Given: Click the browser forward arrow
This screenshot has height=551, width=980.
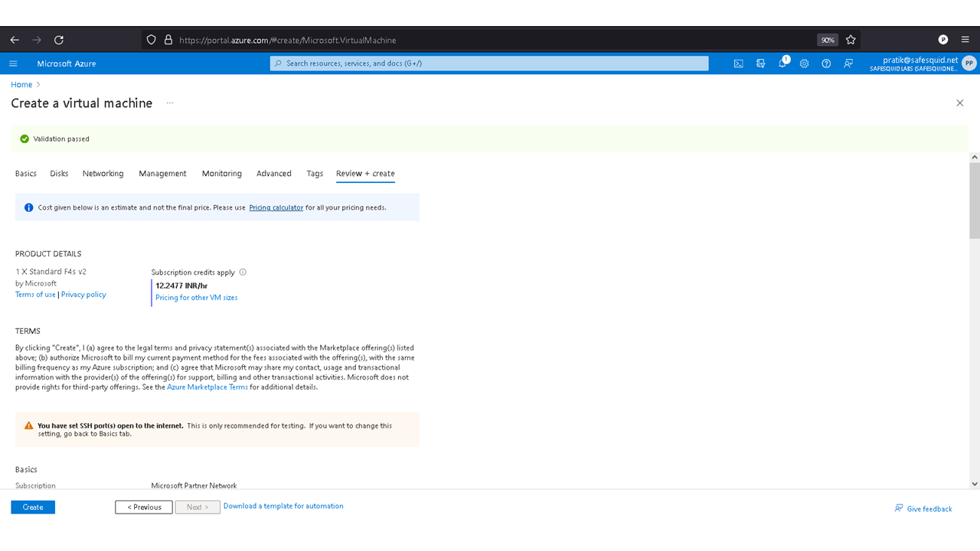Looking at the screenshot, I should tap(37, 40).
